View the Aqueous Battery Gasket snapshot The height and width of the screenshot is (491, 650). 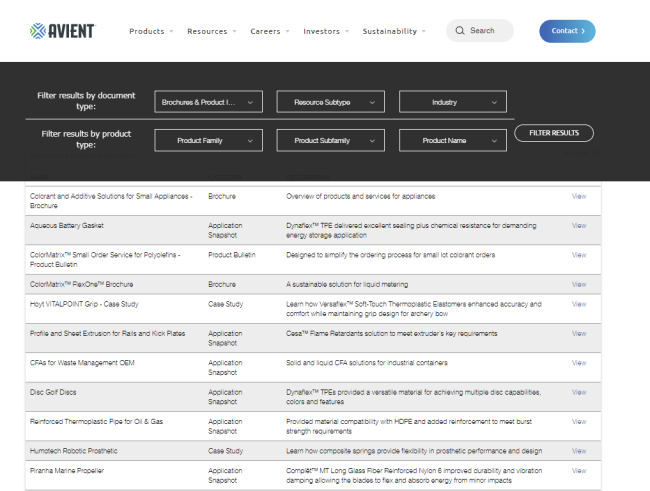click(579, 226)
